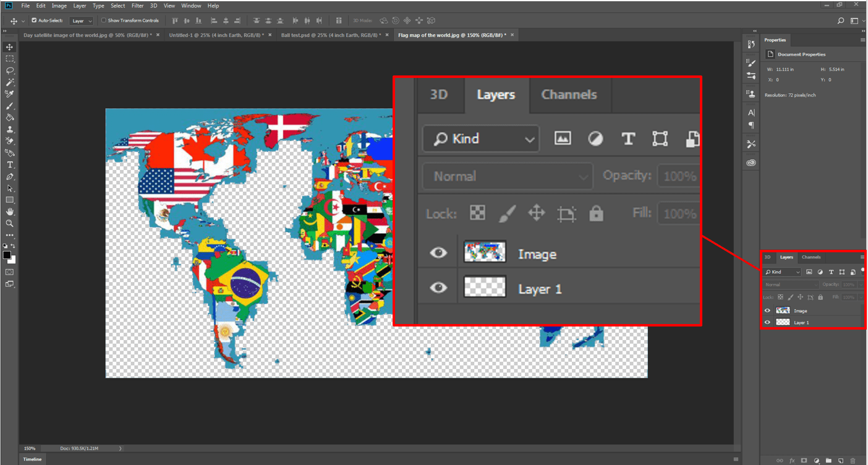Toggle Quick Mask mode icon in toolbox
868x465 pixels.
[9, 271]
